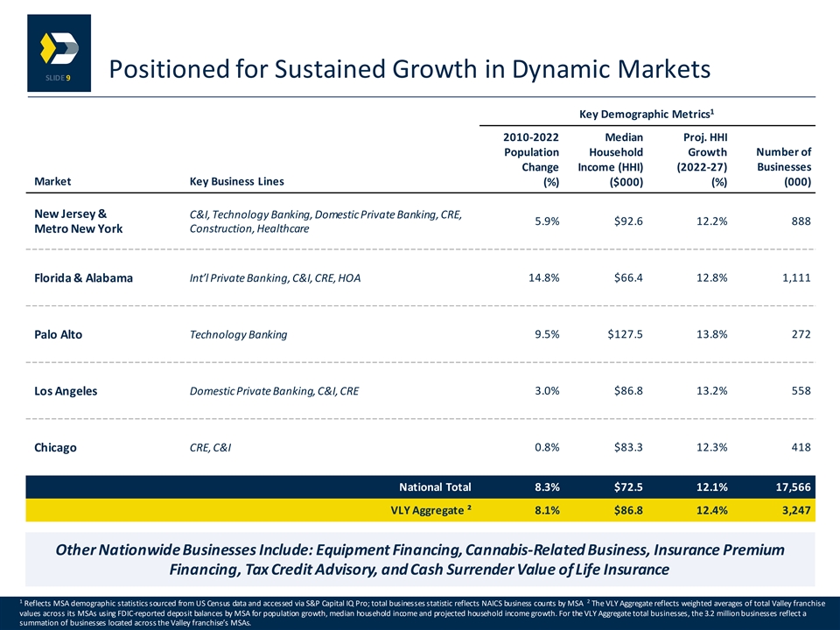Click the slide title about Dynamic Markets
The height and width of the screenshot is (630, 840).
(409, 69)
